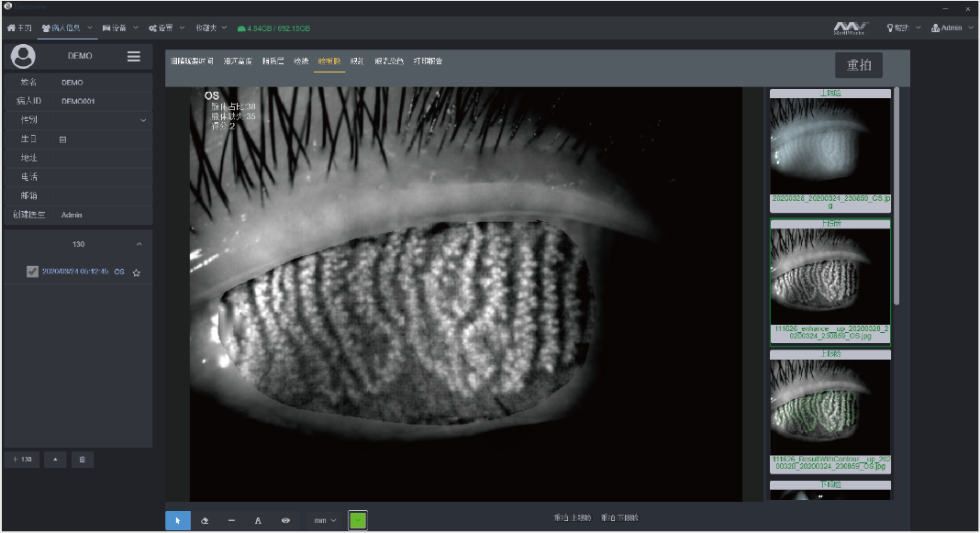This screenshot has width=980, height=533.
Task: Select the arrow pointer tool
Action: 177,520
